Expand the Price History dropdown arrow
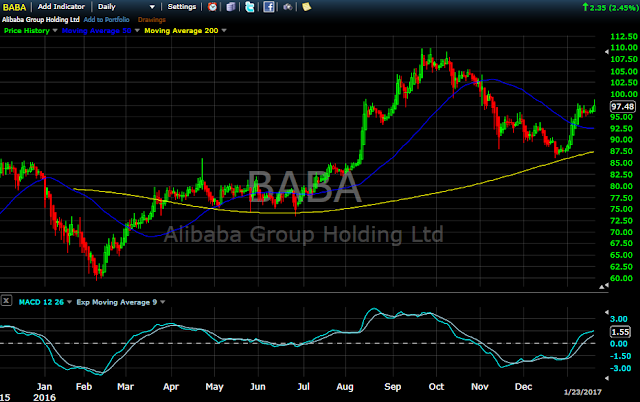Image resolution: width=640 pixels, height=402 pixels. point(55,31)
